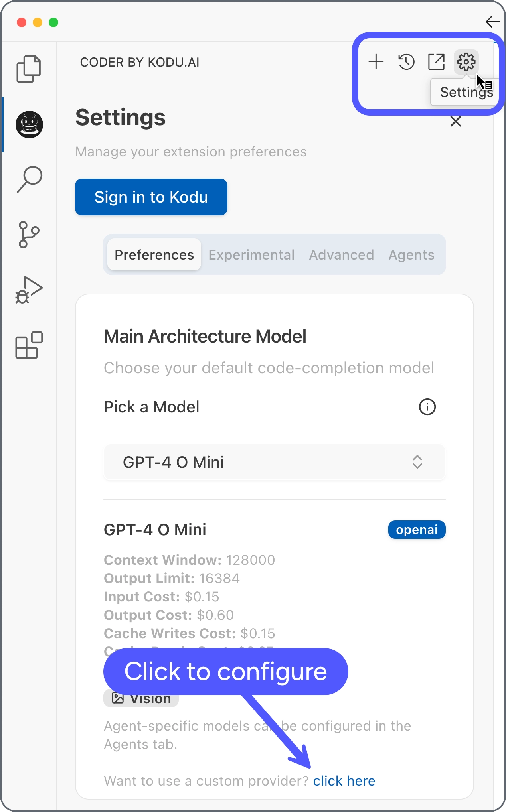Image resolution: width=506 pixels, height=812 pixels.
Task: Click the "Main Architecture Model" heading
Action: [x=205, y=336]
